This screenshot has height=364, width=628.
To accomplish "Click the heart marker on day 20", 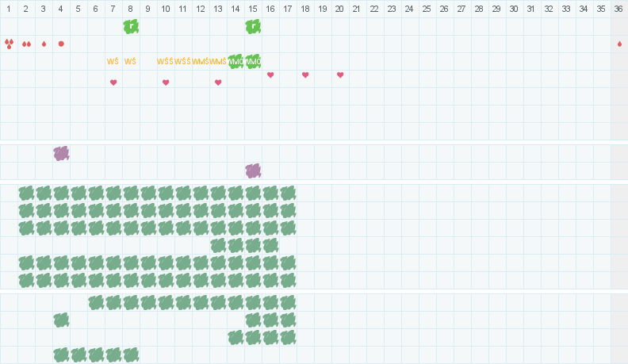I will point(340,75).
